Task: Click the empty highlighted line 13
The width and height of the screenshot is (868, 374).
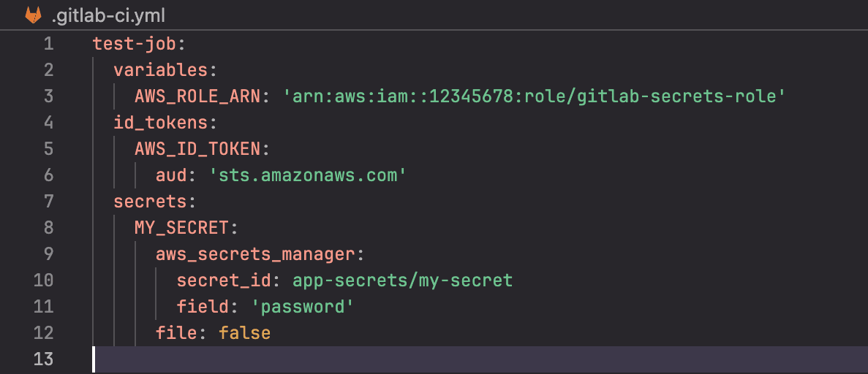Action: (480, 359)
